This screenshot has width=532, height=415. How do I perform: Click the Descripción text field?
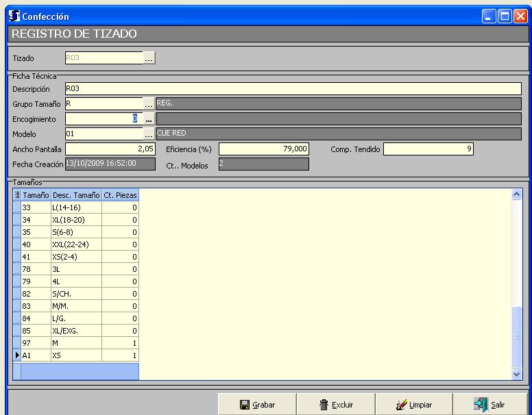tap(293, 89)
